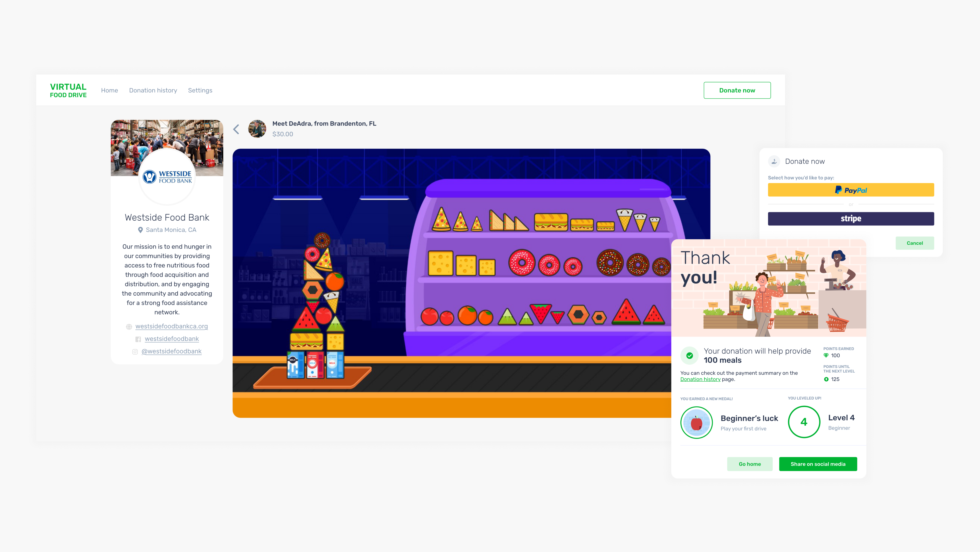Click the Donate now button in header

click(737, 90)
